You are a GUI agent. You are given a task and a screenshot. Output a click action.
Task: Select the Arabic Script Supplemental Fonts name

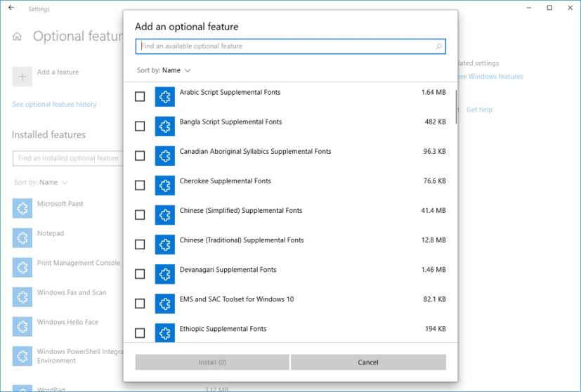pos(230,92)
